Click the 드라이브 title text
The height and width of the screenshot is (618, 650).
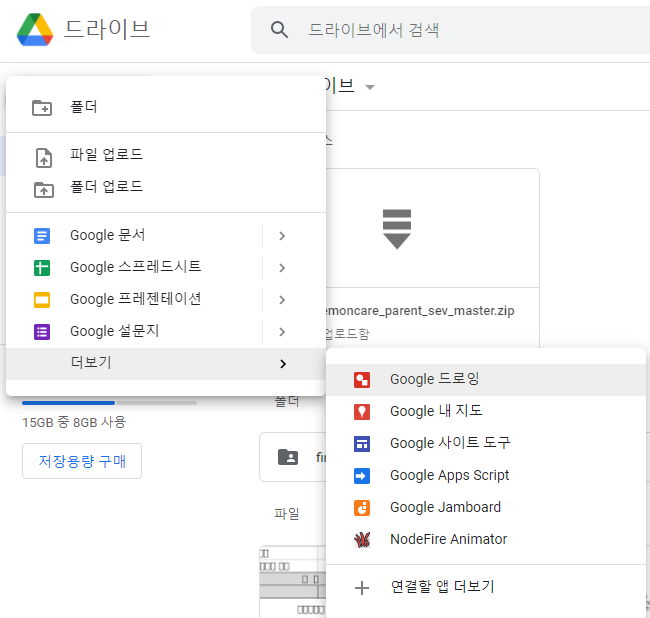pyautogui.click(x=107, y=30)
